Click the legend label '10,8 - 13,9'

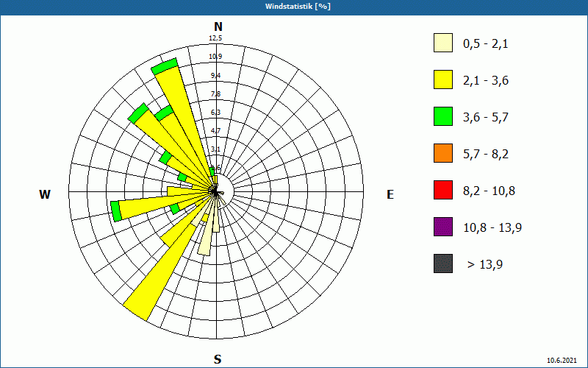point(492,228)
